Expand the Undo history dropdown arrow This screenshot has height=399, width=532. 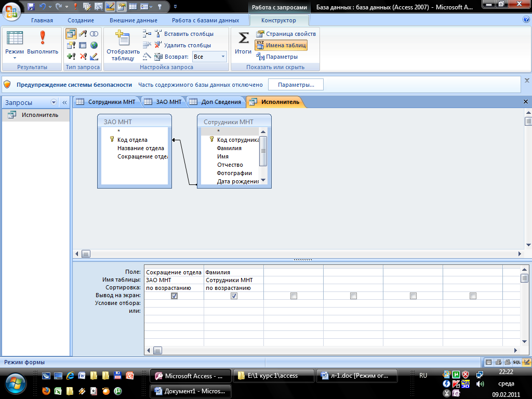(50, 6)
